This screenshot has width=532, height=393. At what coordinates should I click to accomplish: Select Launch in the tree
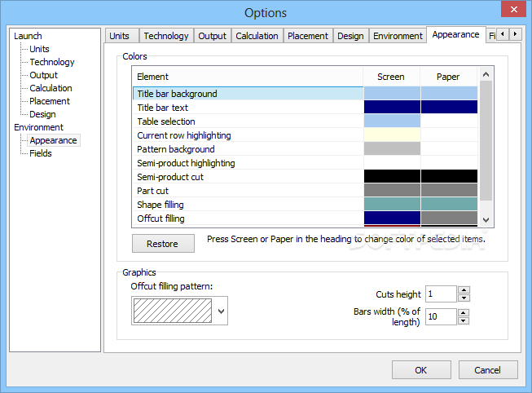tap(28, 36)
